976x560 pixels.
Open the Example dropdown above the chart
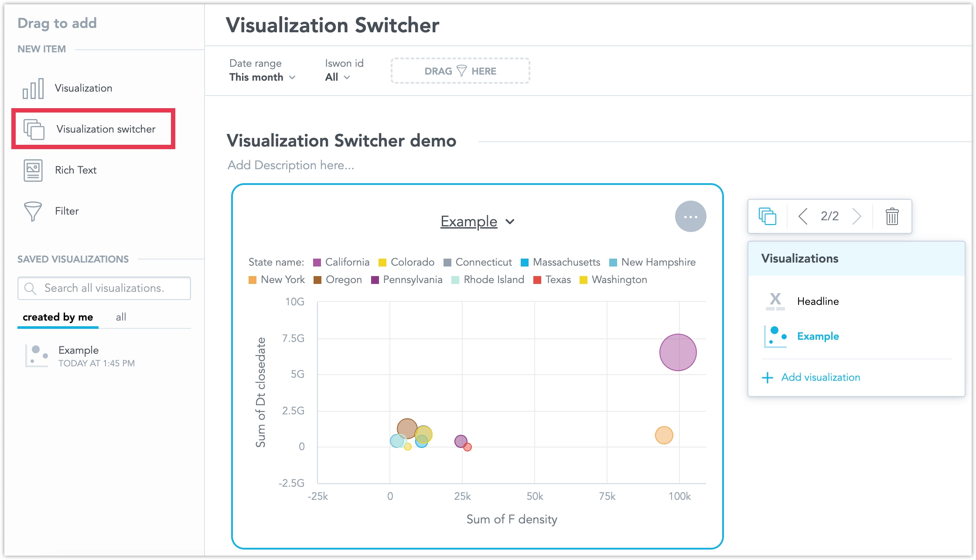pyautogui.click(x=477, y=221)
